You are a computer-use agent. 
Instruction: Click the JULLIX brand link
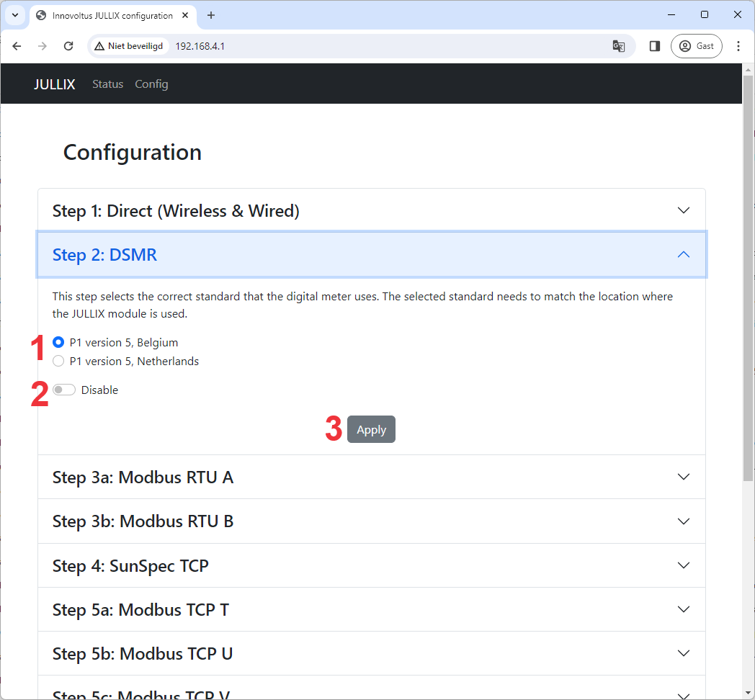click(x=54, y=84)
